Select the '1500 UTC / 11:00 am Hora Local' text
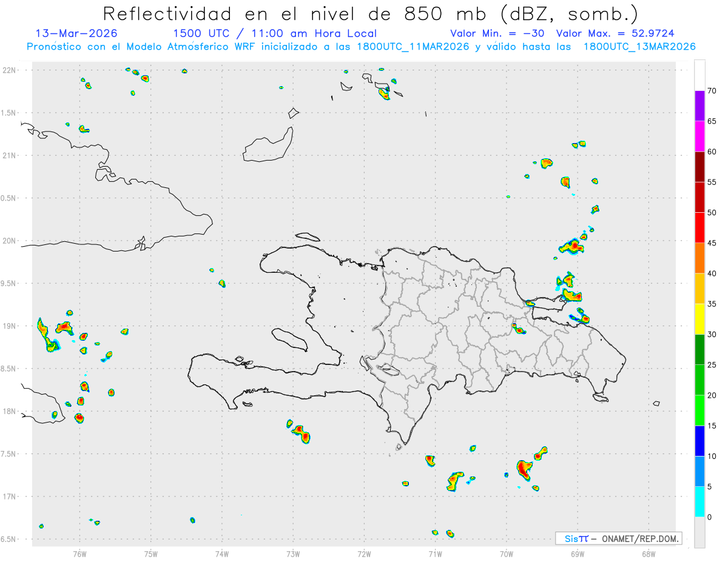This screenshot has width=728, height=562. (275, 33)
